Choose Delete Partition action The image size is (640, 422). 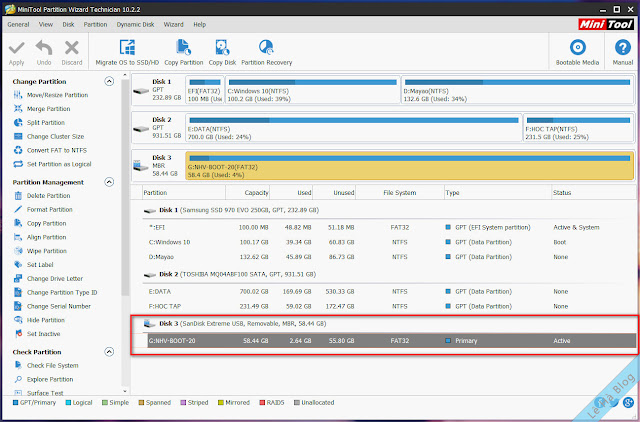click(x=42, y=196)
